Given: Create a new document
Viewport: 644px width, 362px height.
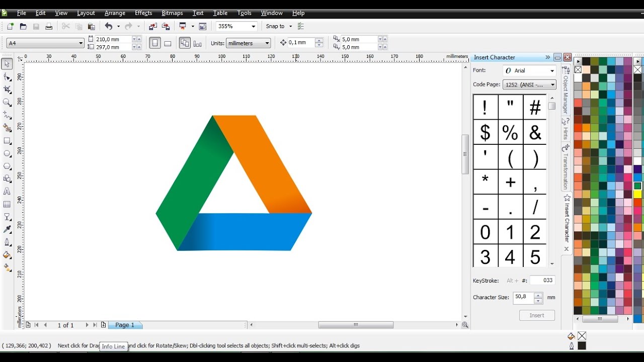Looking at the screenshot, I should click(x=10, y=26).
